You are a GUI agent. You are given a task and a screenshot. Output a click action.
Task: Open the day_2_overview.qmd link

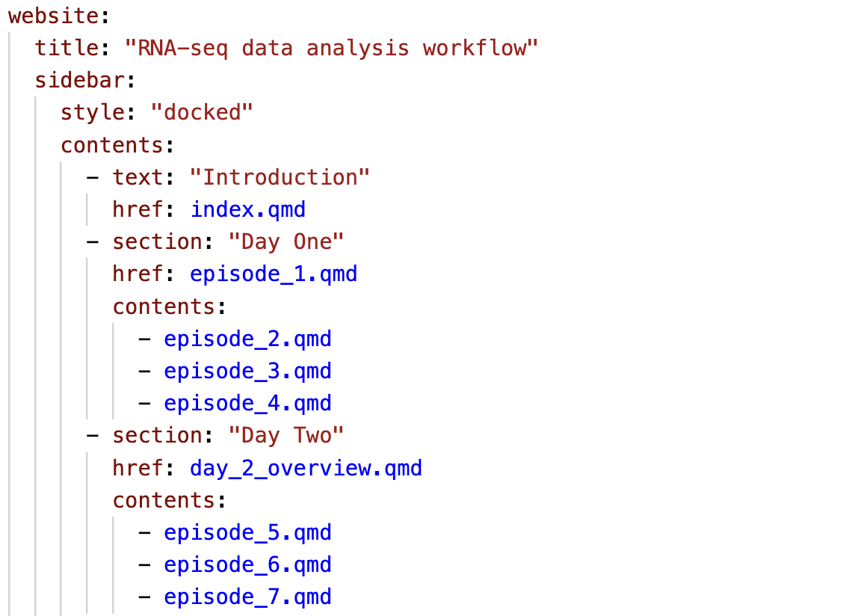[x=306, y=468]
